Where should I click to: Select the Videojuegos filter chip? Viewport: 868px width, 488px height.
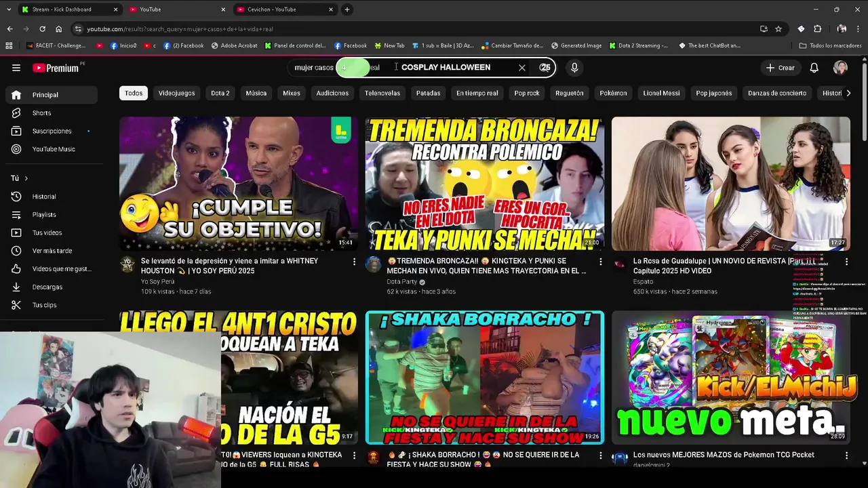176,93
